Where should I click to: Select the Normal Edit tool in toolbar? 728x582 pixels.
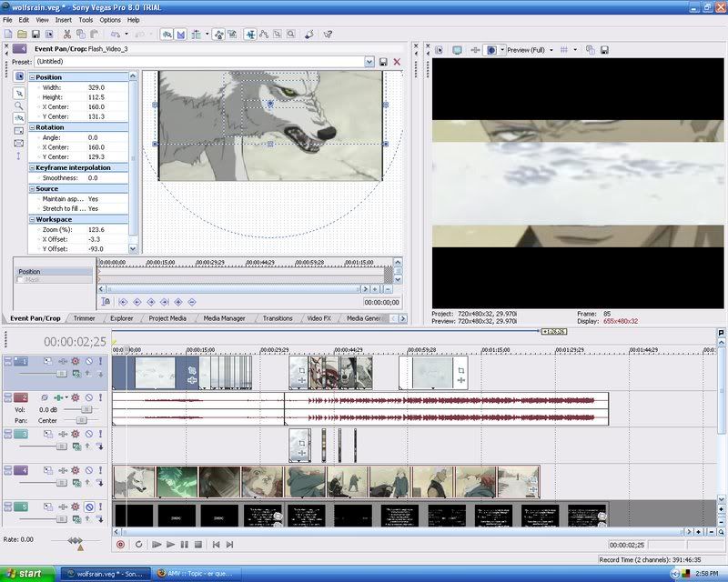pos(250,34)
